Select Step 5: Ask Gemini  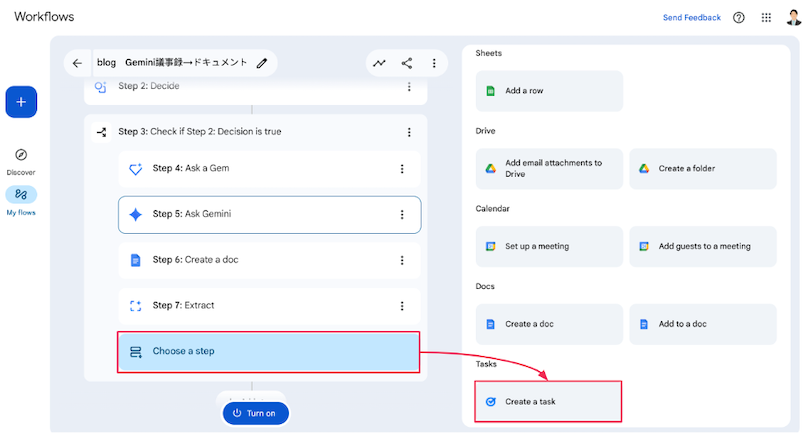coord(269,214)
